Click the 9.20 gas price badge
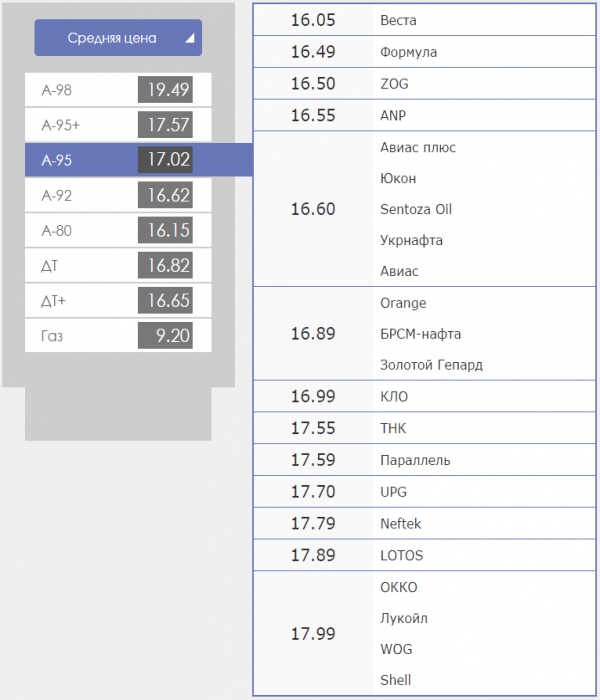Screen dimensions: 600x700 165,336
